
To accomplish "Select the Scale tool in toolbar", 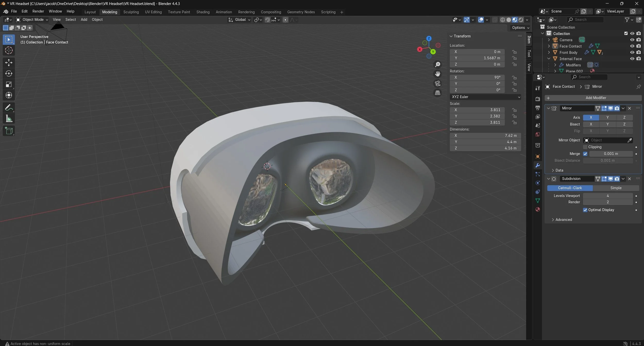I will [9, 84].
